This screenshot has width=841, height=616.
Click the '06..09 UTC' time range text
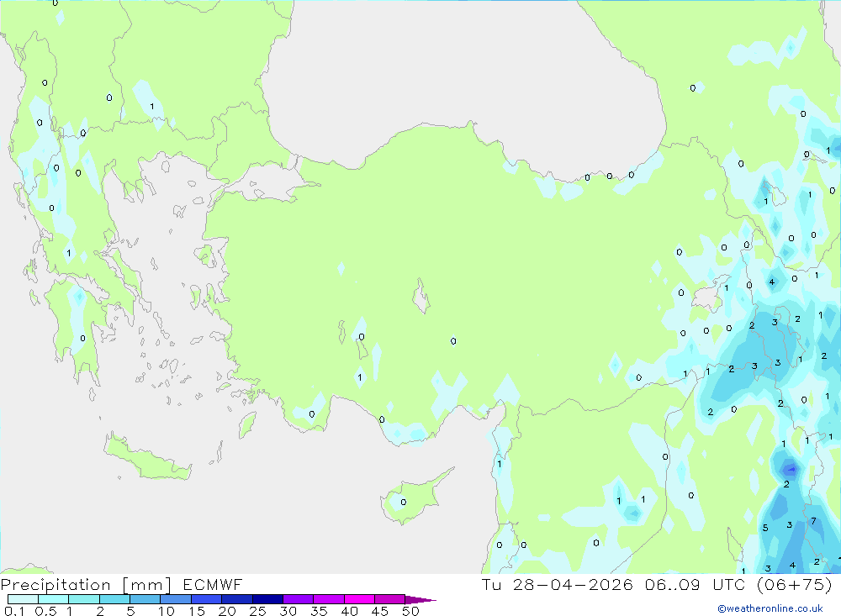(696, 584)
